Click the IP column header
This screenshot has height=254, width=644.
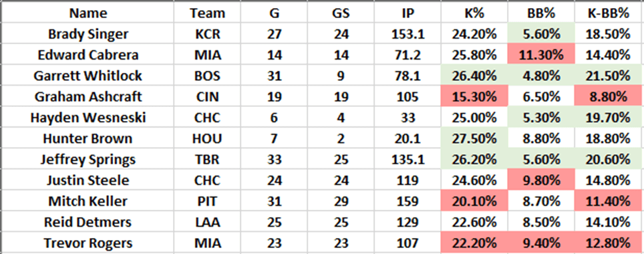(408, 13)
